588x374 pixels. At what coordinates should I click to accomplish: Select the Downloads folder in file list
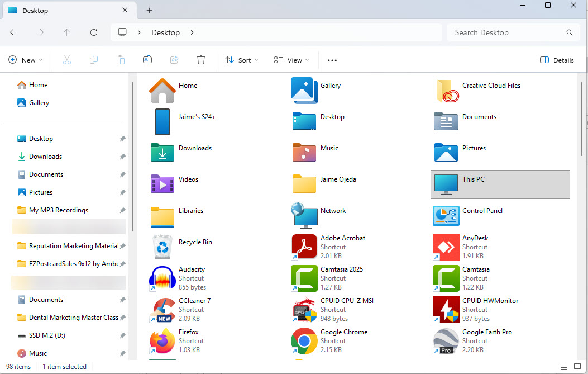click(162, 153)
